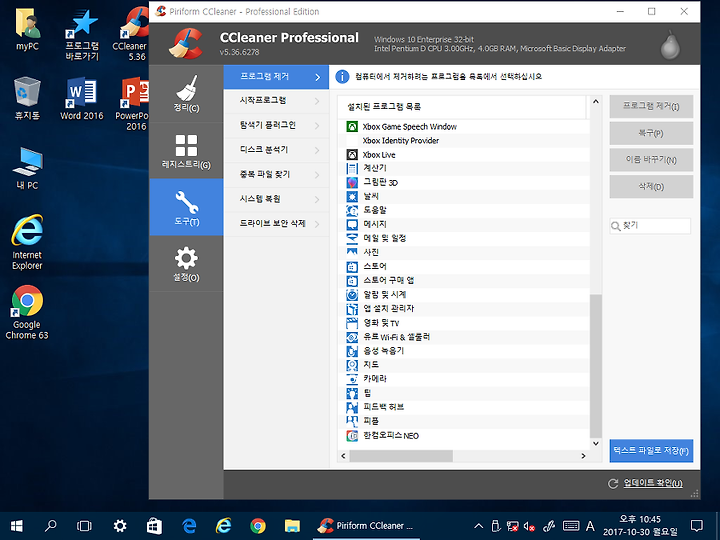Click the 복구(P) repair button
This screenshot has width=720, height=540.
[x=651, y=133]
